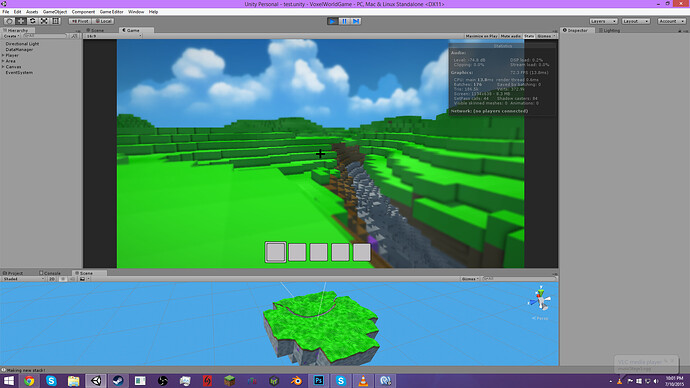Switch to the Hierarchy tab

17,30
